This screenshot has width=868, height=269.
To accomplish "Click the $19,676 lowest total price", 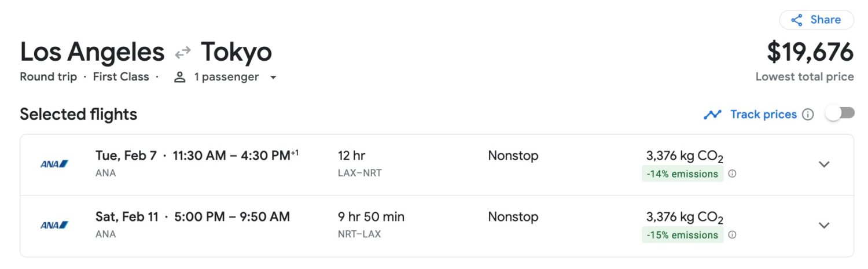I will pyautogui.click(x=810, y=52).
